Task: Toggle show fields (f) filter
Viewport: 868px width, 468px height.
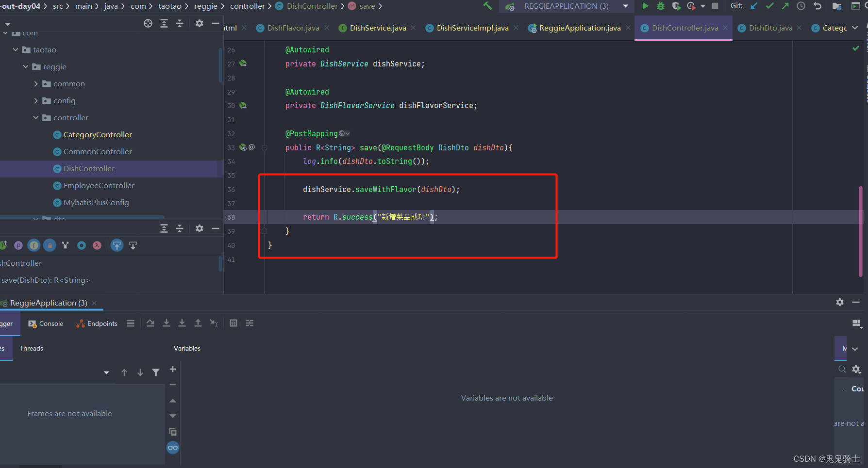Action: 34,245
